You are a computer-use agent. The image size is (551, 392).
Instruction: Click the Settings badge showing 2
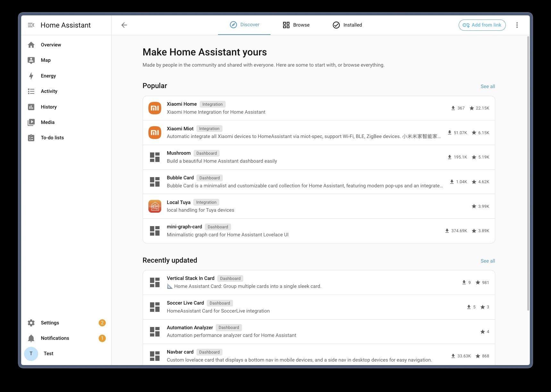[102, 323]
